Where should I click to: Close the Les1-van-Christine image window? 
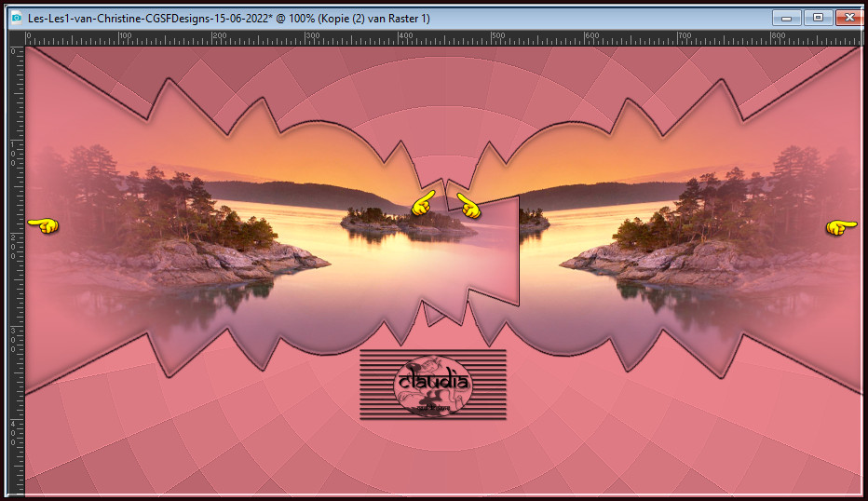(x=849, y=18)
